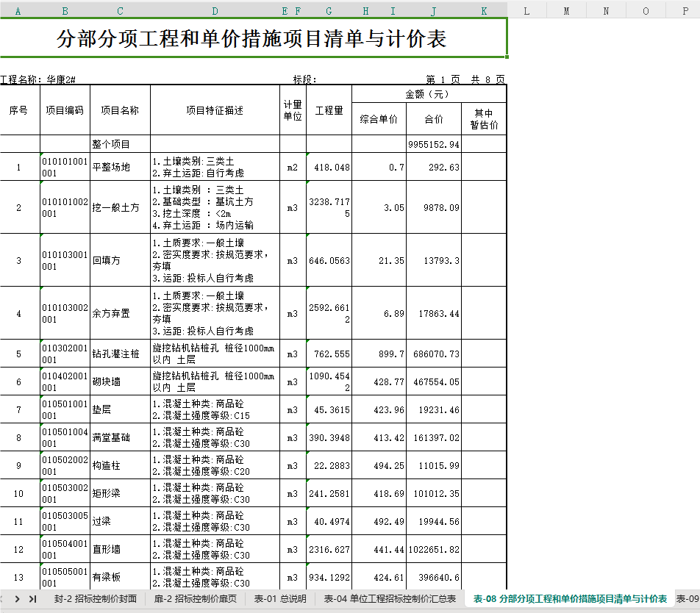Click the 1022651.82 total price cell
This screenshot has height=613, width=700.
[434, 549]
